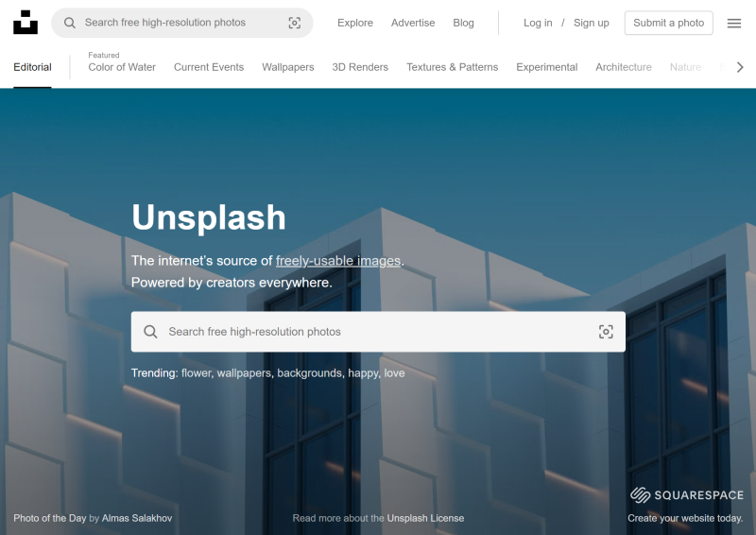Open visual search in hero search box

tap(606, 332)
